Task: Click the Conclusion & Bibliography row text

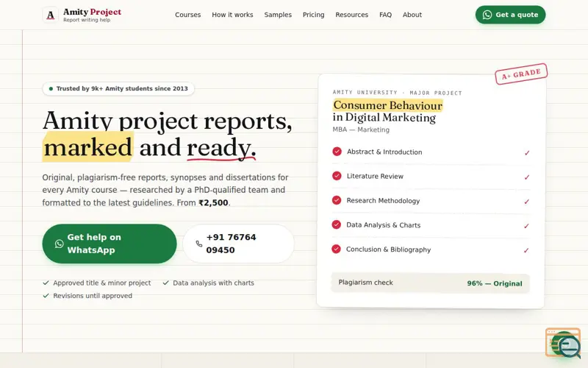Action: pos(388,250)
